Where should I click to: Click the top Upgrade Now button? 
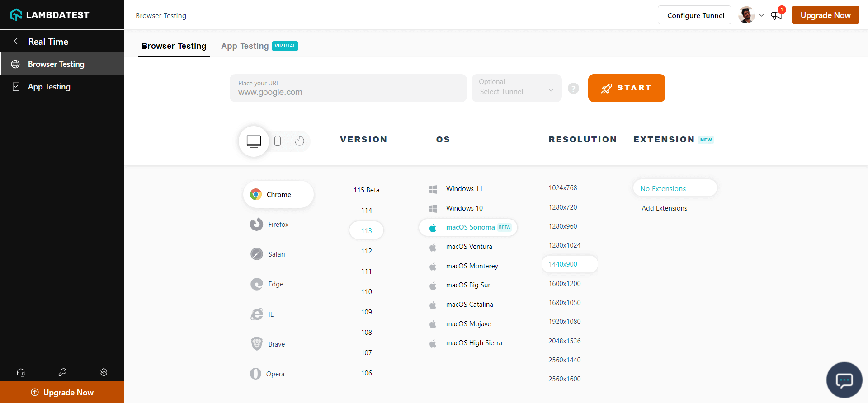(826, 15)
